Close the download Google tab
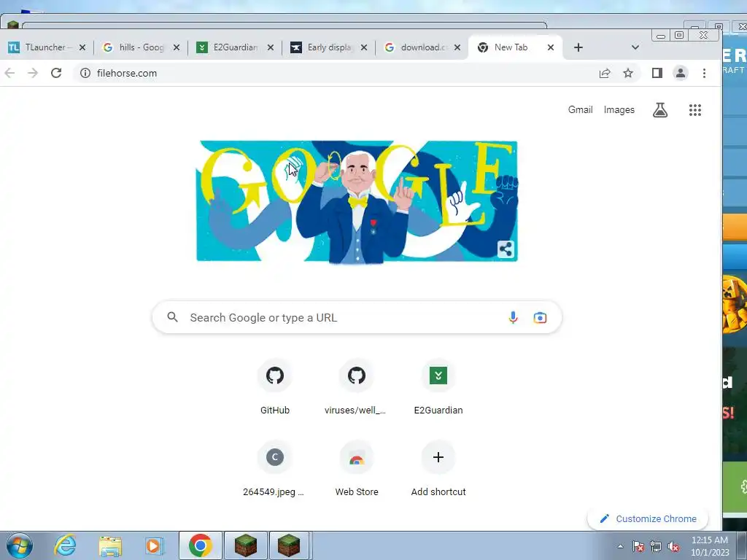Viewport: 747px width, 560px height. [457, 47]
